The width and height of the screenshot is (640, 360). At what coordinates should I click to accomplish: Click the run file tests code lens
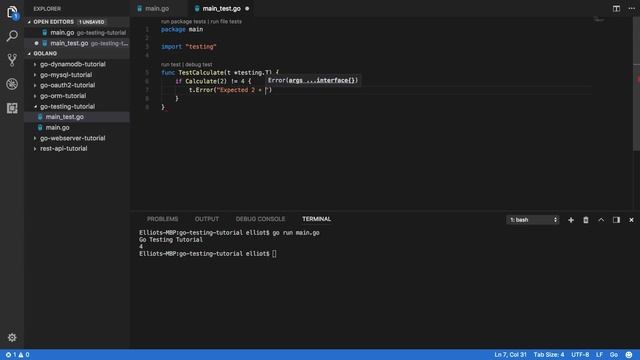tap(226, 22)
